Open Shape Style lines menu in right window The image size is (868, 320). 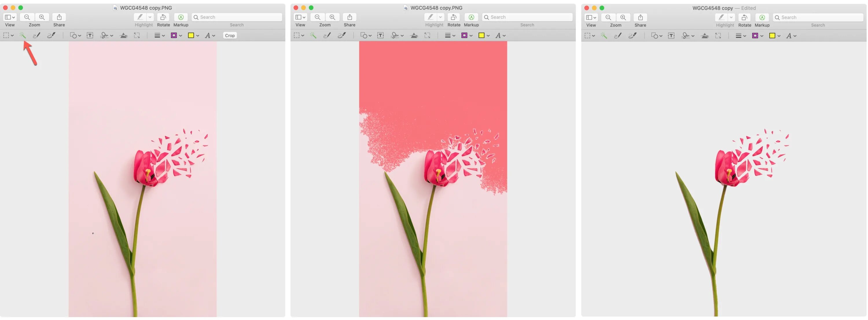(x=740, y=36)
